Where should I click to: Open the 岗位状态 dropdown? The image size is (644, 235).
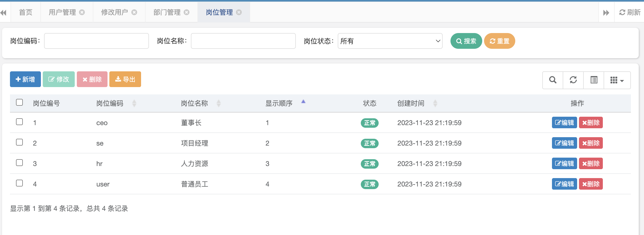coord(390,41)
